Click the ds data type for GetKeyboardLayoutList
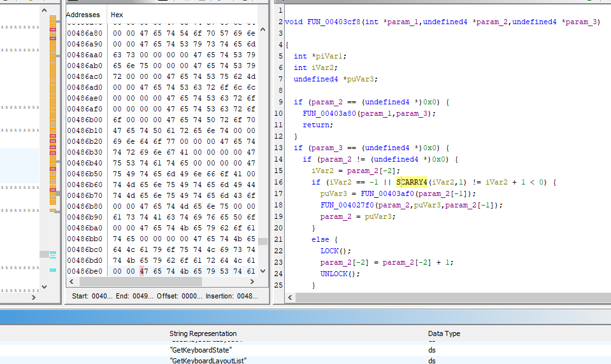 click(432, 360)
